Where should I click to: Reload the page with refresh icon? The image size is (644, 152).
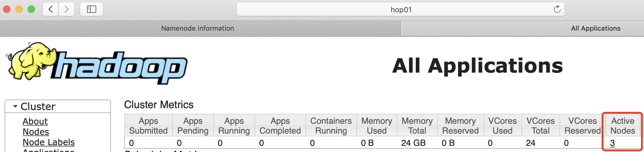[557, 9]
